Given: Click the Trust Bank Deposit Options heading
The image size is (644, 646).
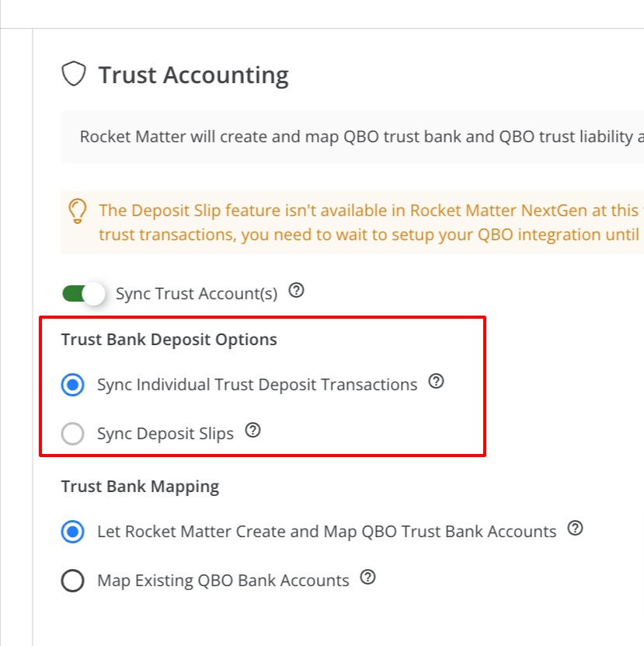Looking at the screenshot, I should (169, 340).
